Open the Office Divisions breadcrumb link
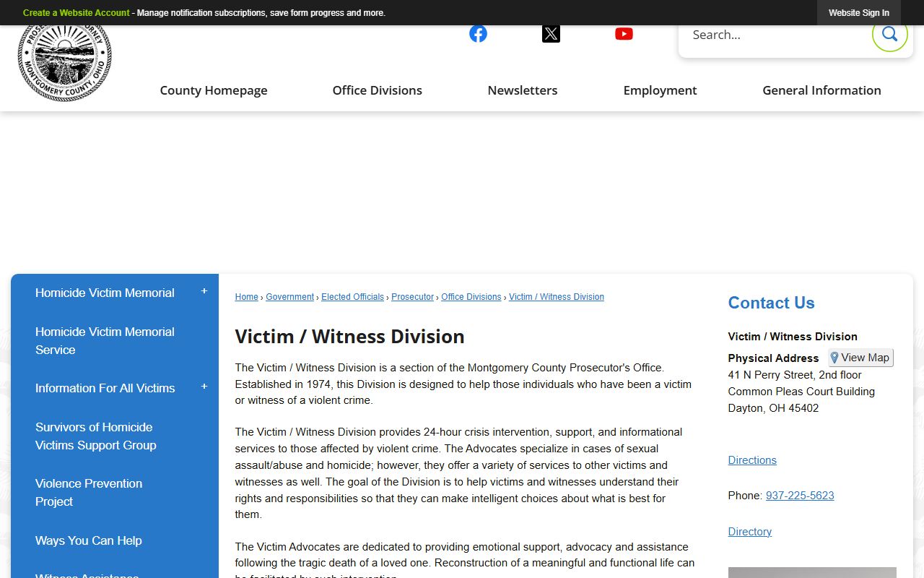This screenshot has width=924, height=578. 471,297
